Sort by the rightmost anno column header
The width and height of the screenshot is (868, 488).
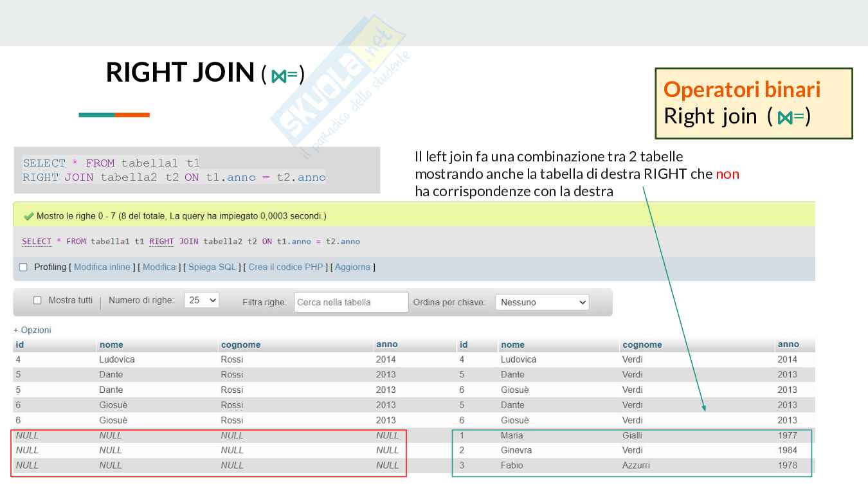788,345
